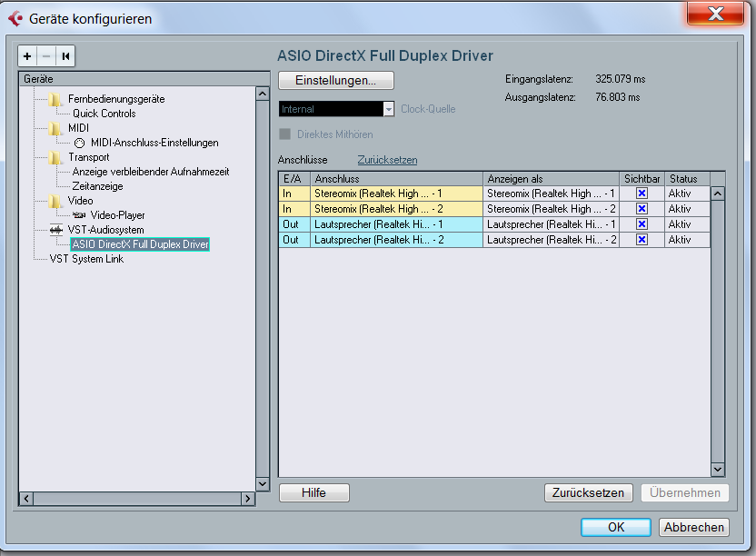756x556 pixels.
Task: Toggle Sichtbar checkbox for Lautsprecher - 1
Action: coord(642,224)
